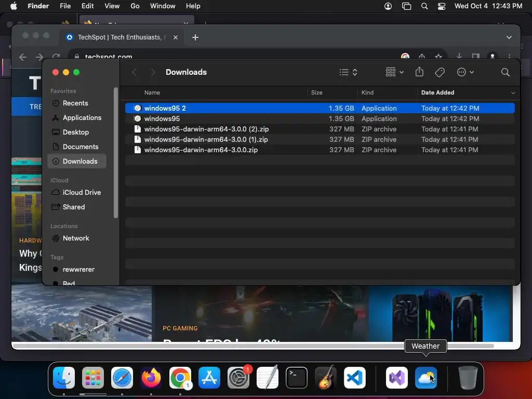Open the Trash in the Dock

[468, 378]
